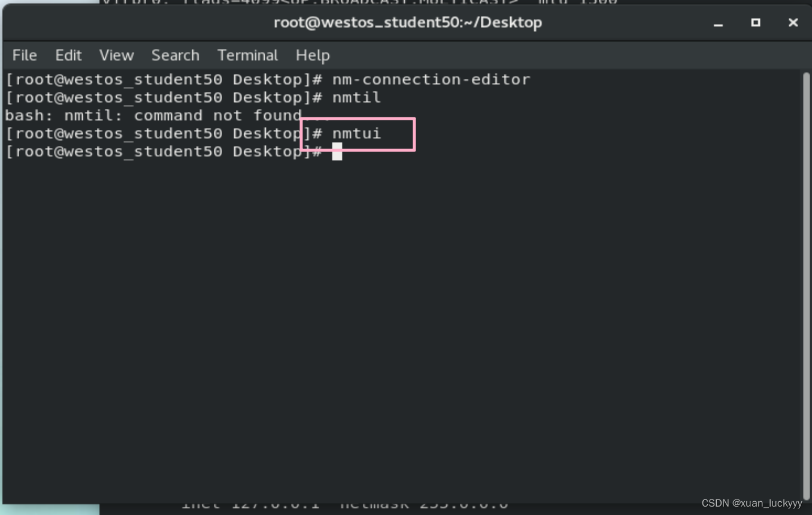Click the nm-connection-editor command text

tap(431, 80)
